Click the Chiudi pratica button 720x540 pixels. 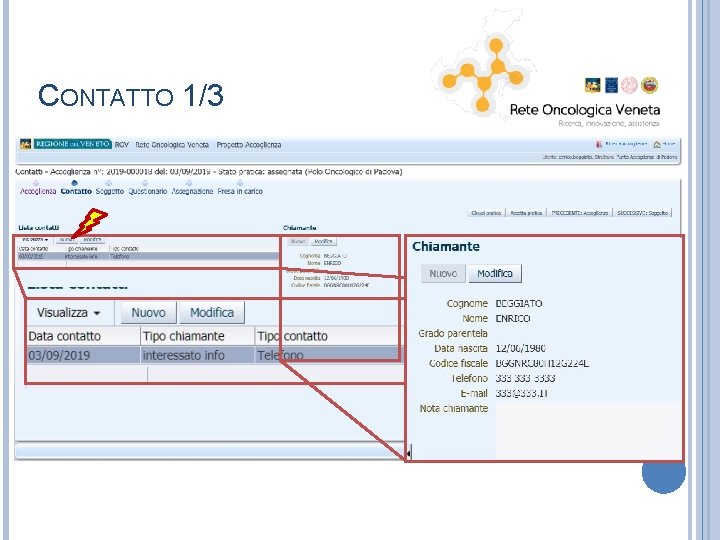(486, 213)
